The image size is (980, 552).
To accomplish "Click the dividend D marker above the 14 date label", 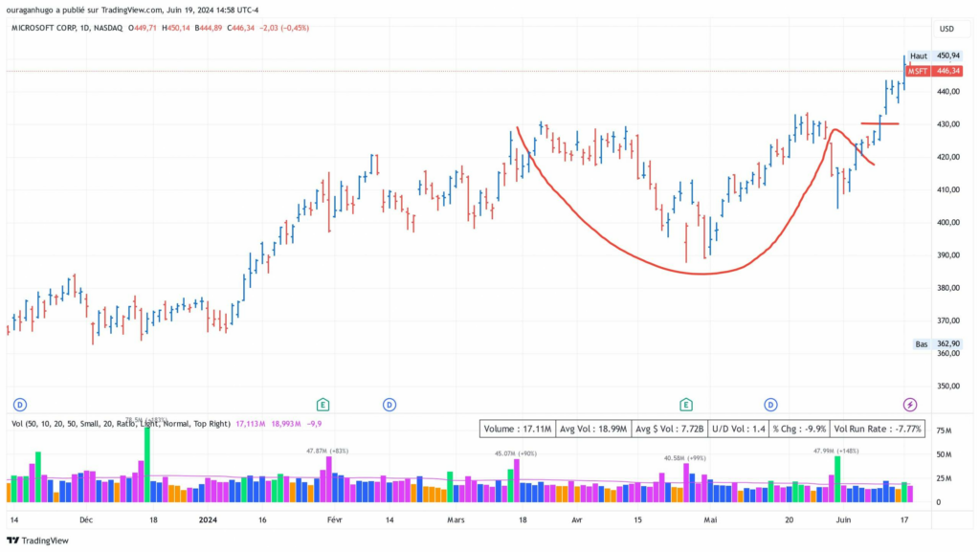I will pos(390,404).
